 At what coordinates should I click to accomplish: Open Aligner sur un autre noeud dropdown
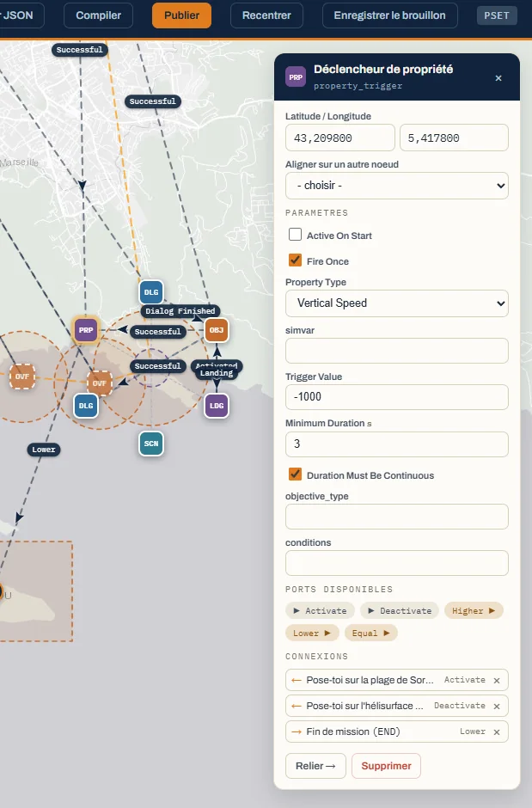[x=396, y=186]
